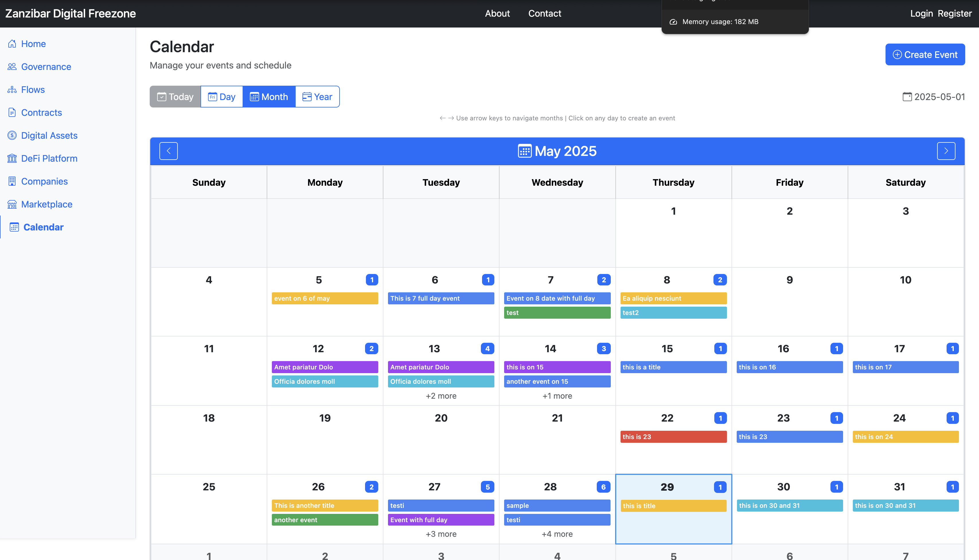Expand the '+1 more' events on May 14
The image size is (979, 560).
[557, 396]
